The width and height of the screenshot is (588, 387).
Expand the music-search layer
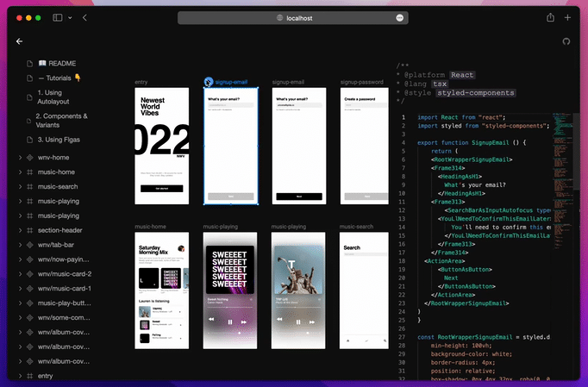pyautogui.click(x=20, y=187)
